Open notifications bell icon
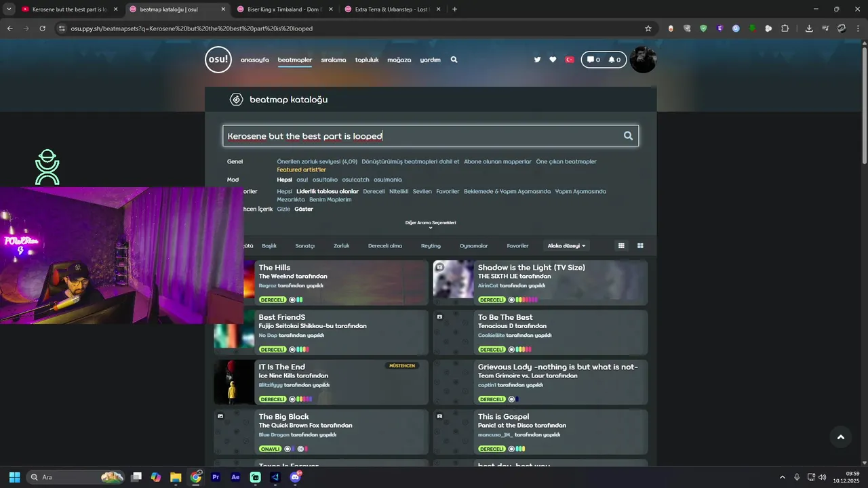The image size is (868, 488). (x=614, y=60)
